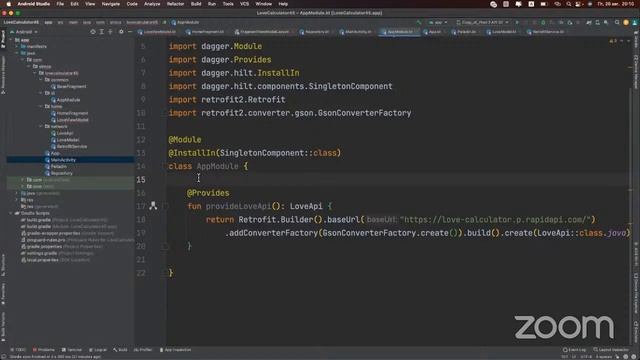Select RetrofitService in project tree
The image size is (640, 360).
click(69, 147)
